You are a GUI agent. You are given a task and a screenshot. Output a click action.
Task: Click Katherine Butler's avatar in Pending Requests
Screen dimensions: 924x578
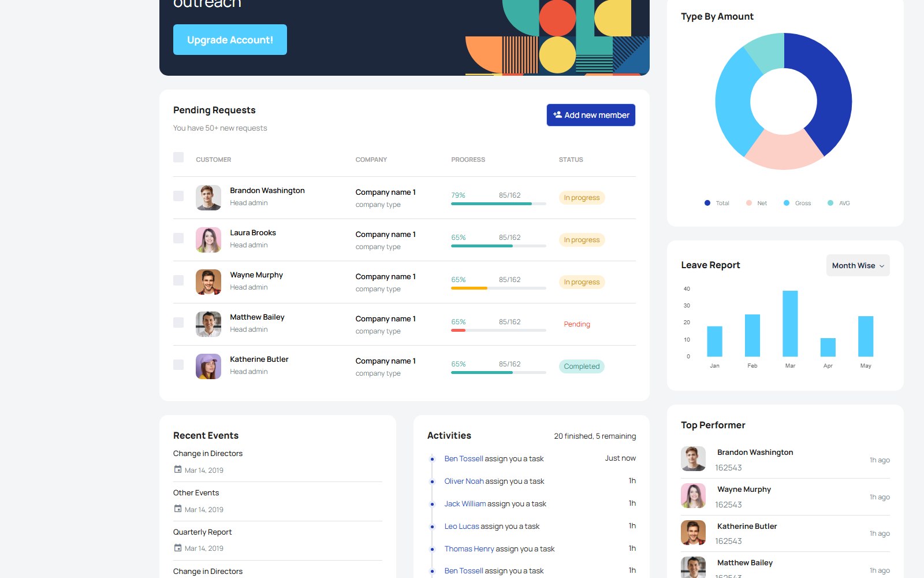coord(208,366)
